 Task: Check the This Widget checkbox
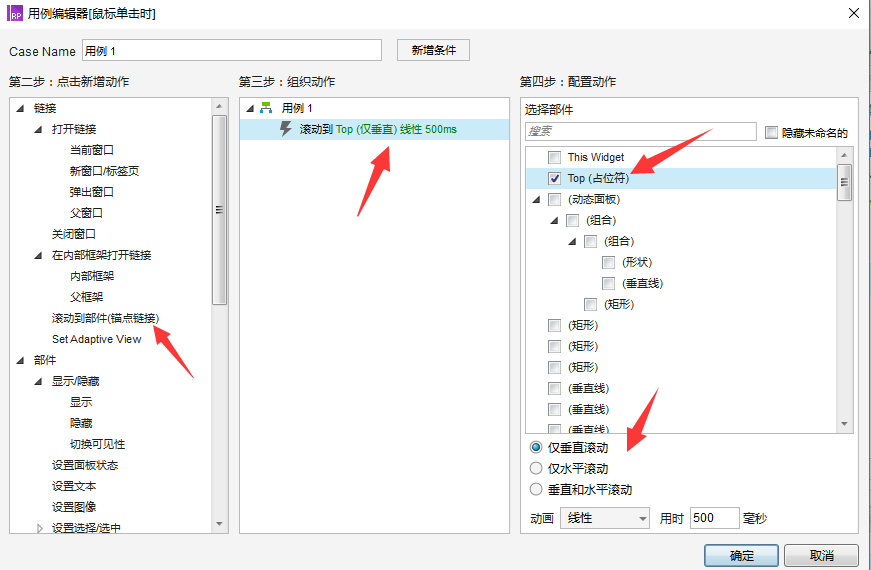[554, 157]
